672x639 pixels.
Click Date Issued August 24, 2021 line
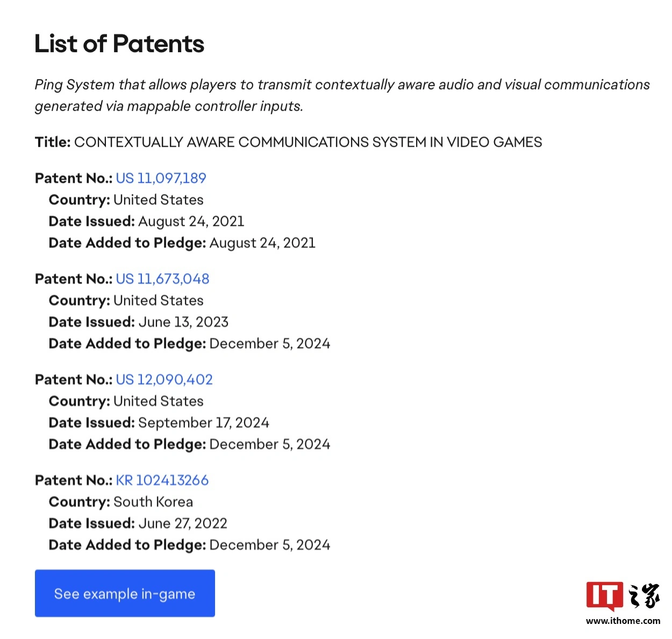(x=146, y=221)
